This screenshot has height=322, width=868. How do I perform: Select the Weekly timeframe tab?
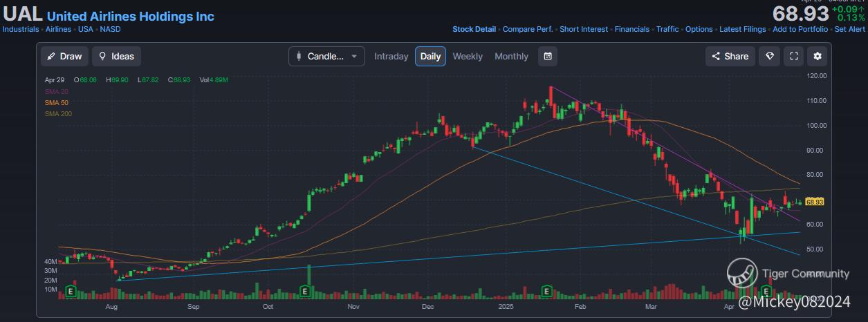pos(468,56)
